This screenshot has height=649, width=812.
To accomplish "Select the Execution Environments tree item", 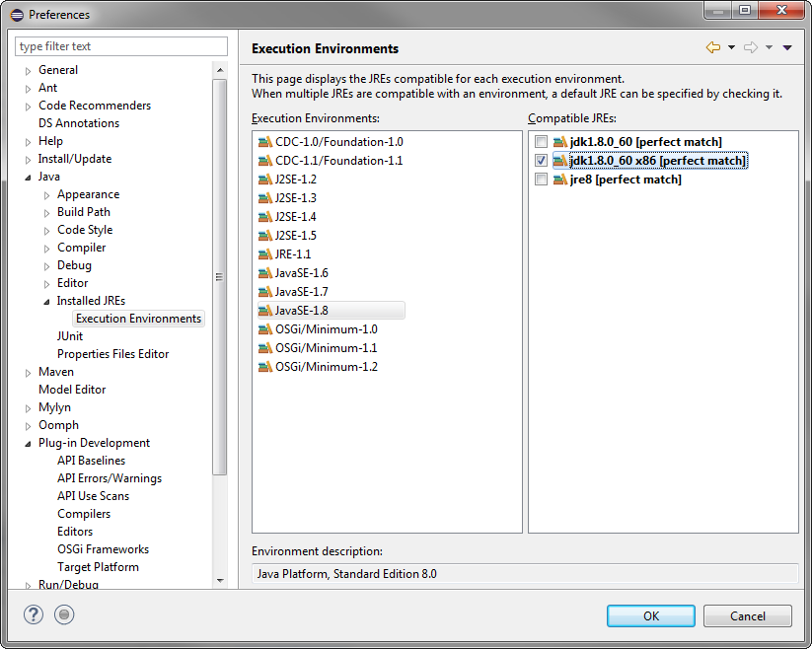I will (x=138, y=319).
